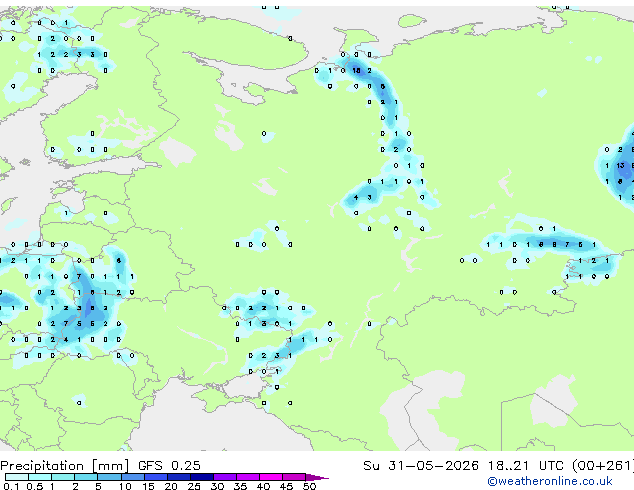The height and width of the screenshot is (490, 634).
Task: Click the "0.1" legend scale label
Action: pos(11,486)
